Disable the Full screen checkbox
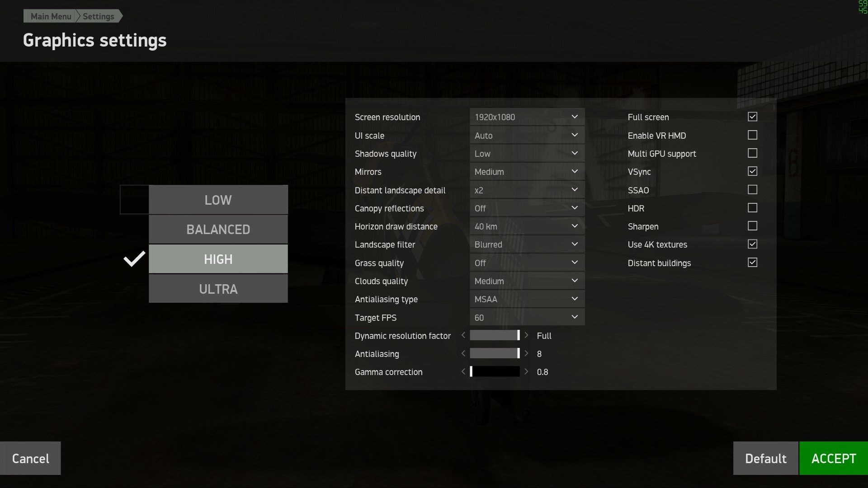The image size is (868, 488). (x=752, y=117)
